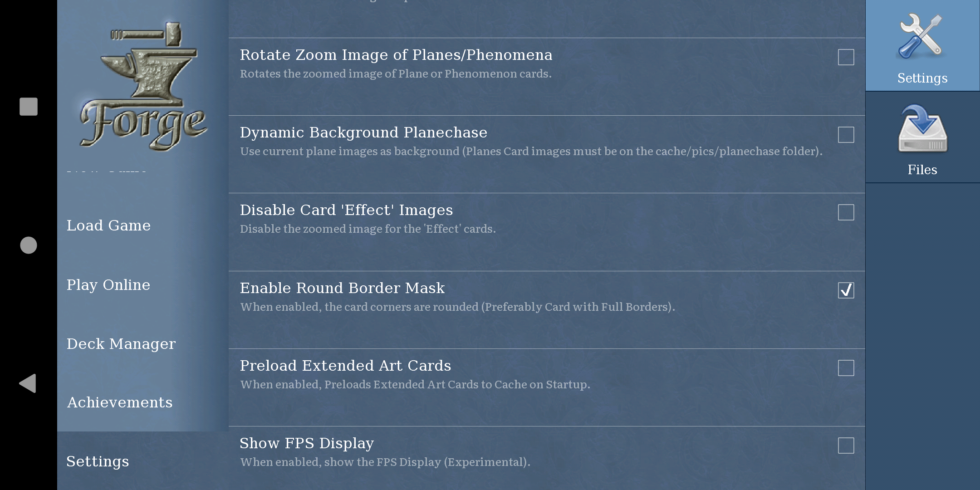Click the Files tab label

[x=922, y=170]
